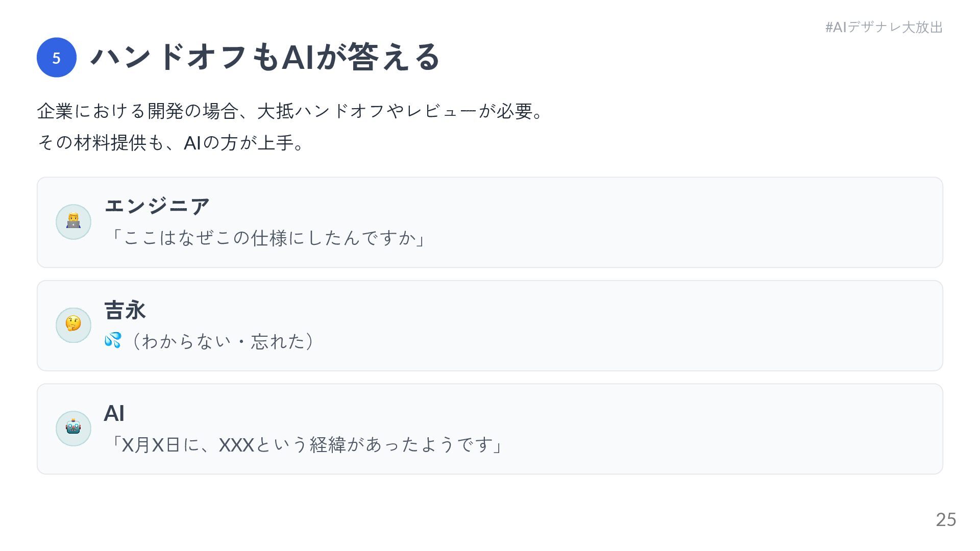Viewport: 980px width, 551px height.
Task: Click the quote ここはなぜこの仕様にしたんですか
Action: [267, 238]
